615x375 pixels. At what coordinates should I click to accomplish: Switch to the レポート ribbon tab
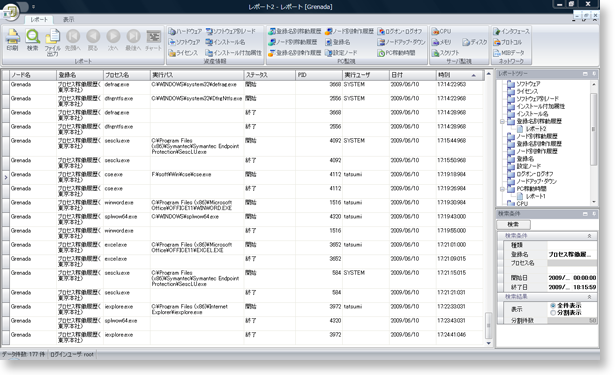[39, 19]
